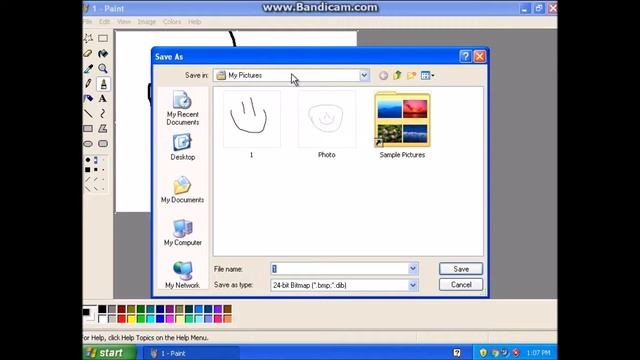Select the large square brush shape option
The image size is (640, 360).
[x=88, y=169]
